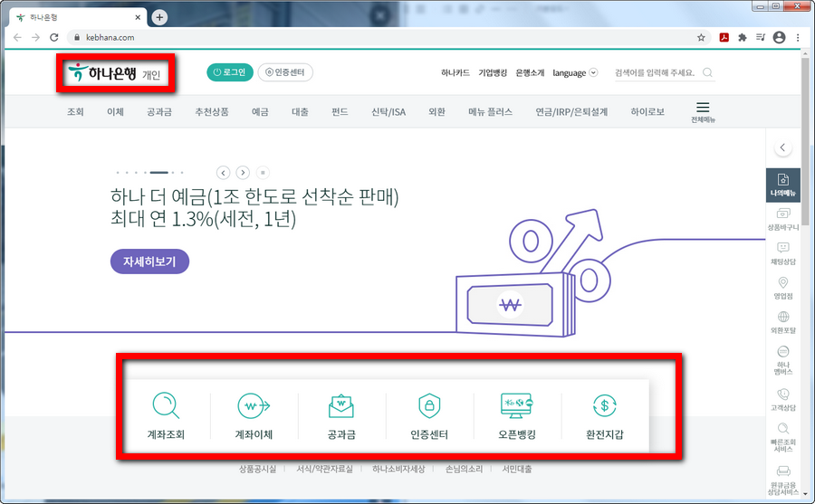Open the Adobe PDF extension icon
This screenshot has width=815, height=504.
[724, 37]
